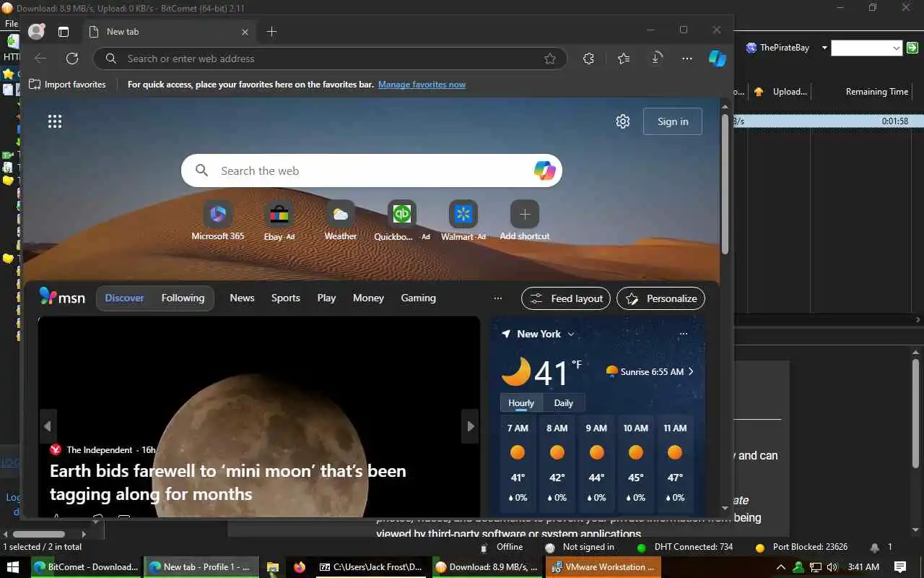Open the Edge tab actions menu
This screenshot has width=924, height=578.
64,32
